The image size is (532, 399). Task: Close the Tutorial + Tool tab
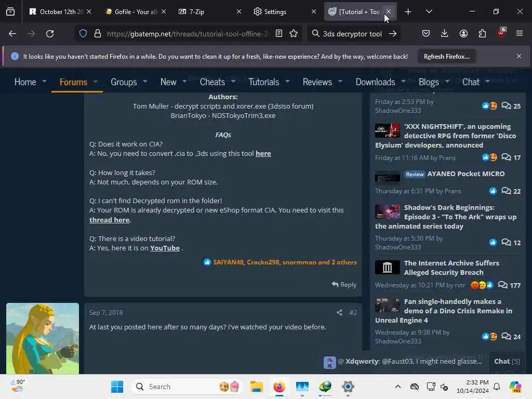point(389,12)
